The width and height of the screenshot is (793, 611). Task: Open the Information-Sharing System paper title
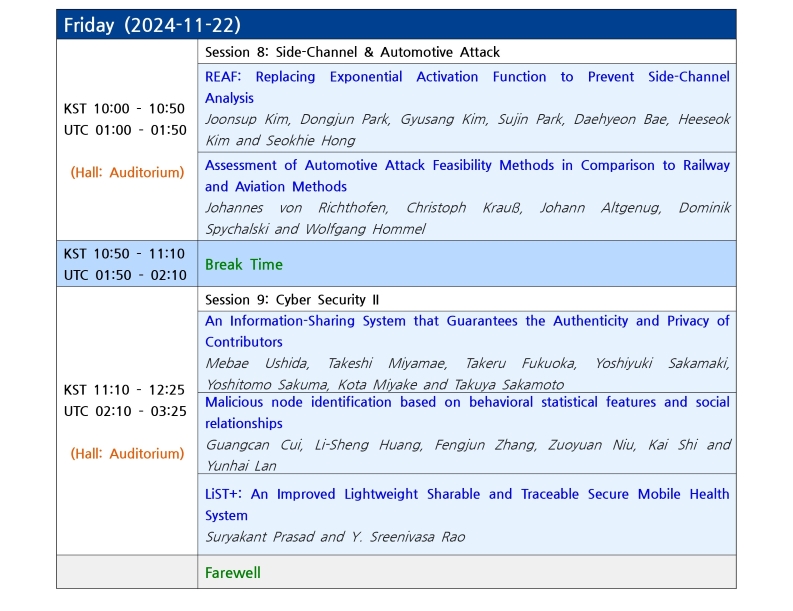pyautogui.click(x=467, y=331)
